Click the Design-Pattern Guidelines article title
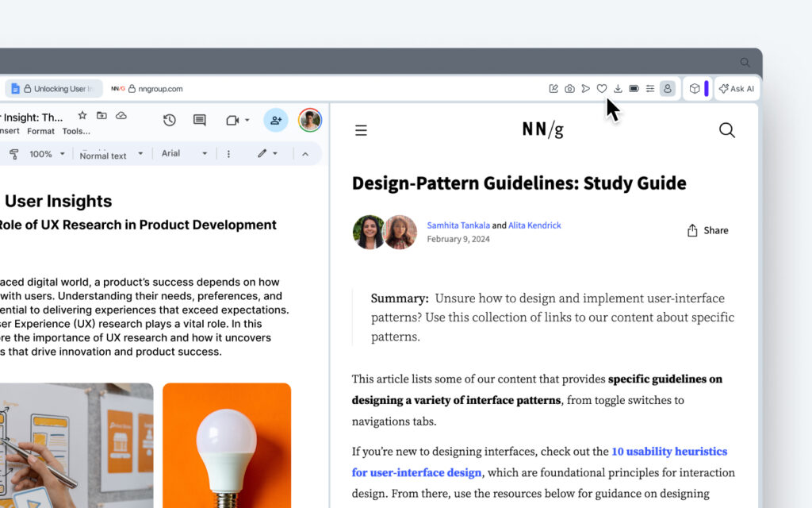 tap(519, 183)
